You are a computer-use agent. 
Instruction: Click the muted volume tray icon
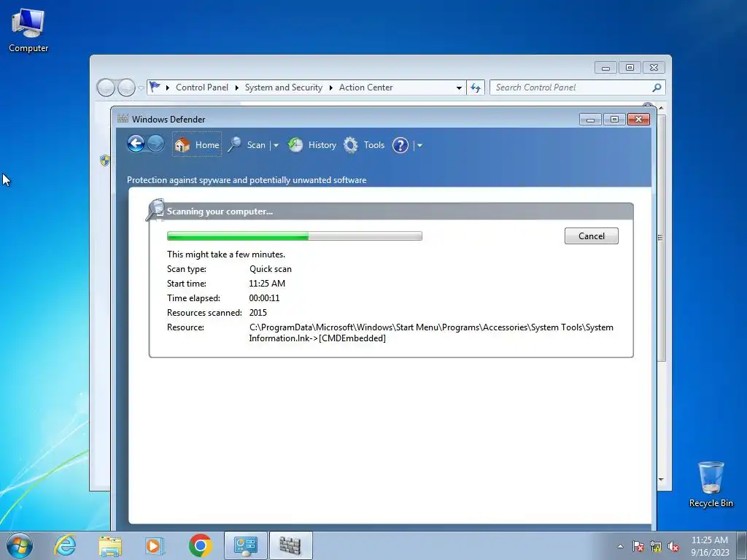(673, 547)
